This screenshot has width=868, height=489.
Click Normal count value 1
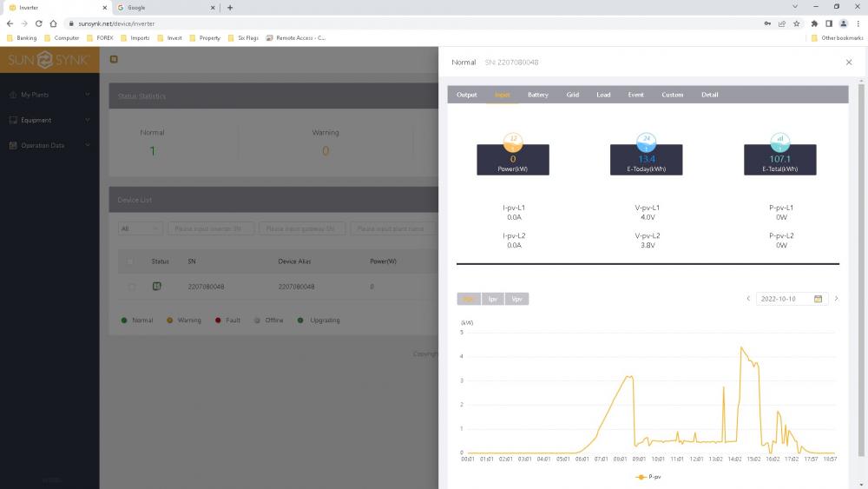(x=152, y=150)
